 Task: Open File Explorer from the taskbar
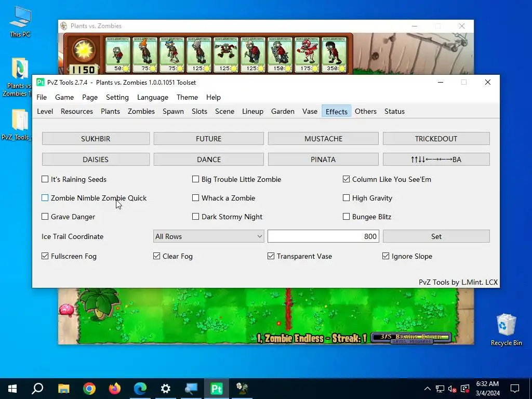coord(63,389)
